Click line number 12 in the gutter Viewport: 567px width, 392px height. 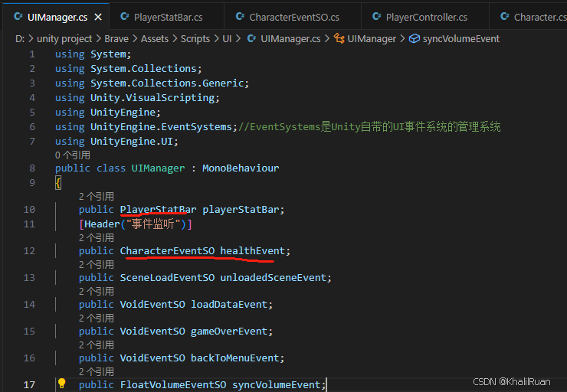(x=29, y=250)
